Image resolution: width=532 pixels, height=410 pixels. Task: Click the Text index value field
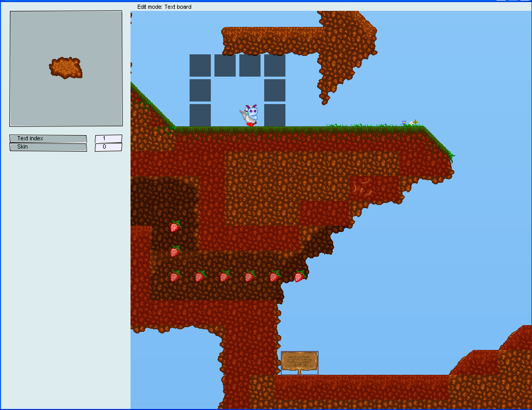click(108, 139)
